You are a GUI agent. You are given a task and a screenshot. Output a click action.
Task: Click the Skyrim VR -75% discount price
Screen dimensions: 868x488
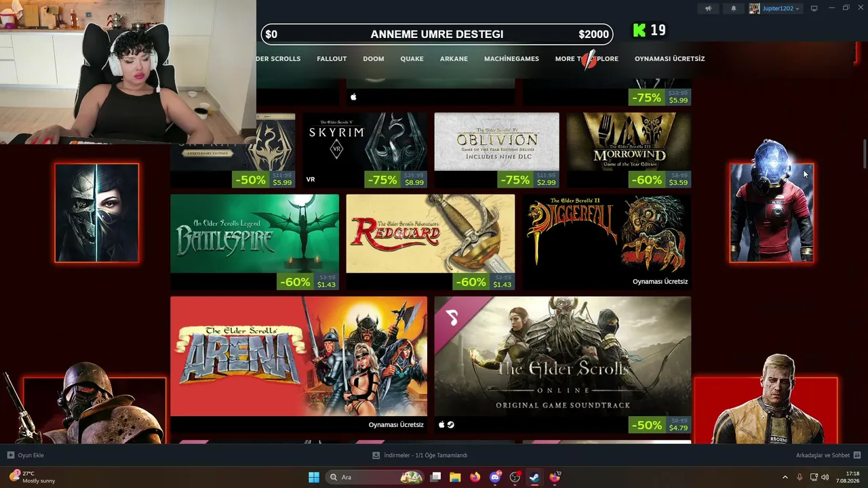tap(396, 180)
